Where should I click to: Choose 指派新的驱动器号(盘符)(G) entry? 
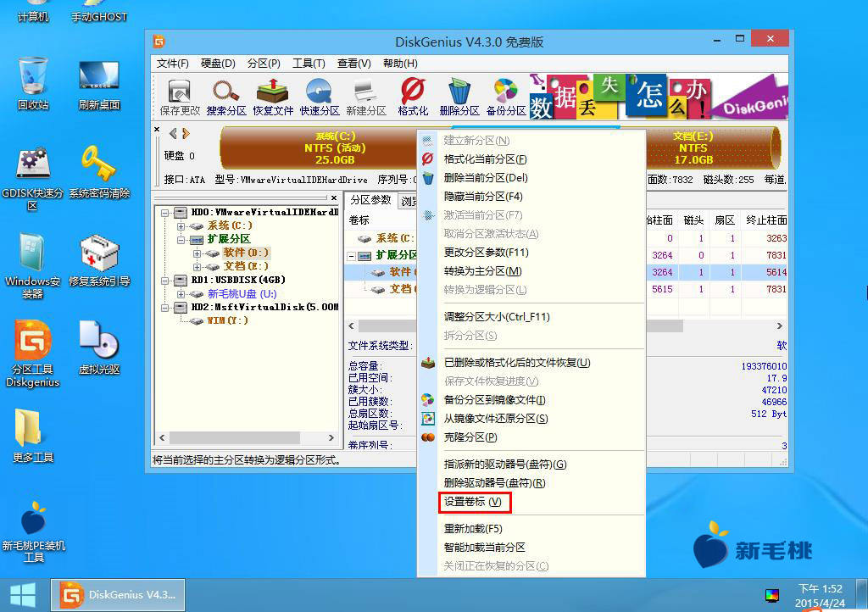531,465
